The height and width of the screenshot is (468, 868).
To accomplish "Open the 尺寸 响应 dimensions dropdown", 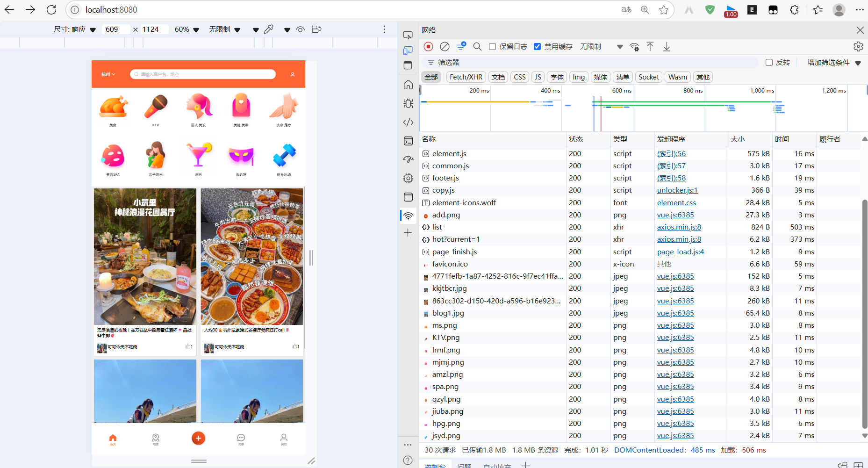I will pyautogui.click(x=75, y=29).
